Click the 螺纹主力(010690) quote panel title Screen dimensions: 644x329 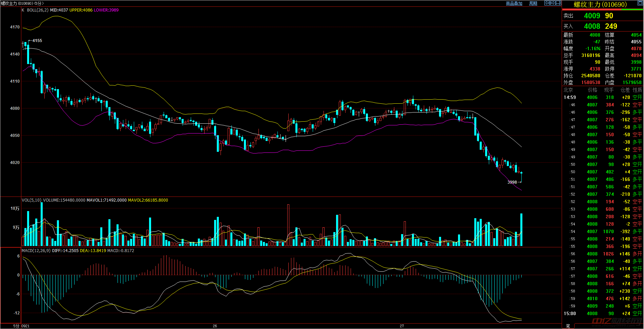[600, 5]
